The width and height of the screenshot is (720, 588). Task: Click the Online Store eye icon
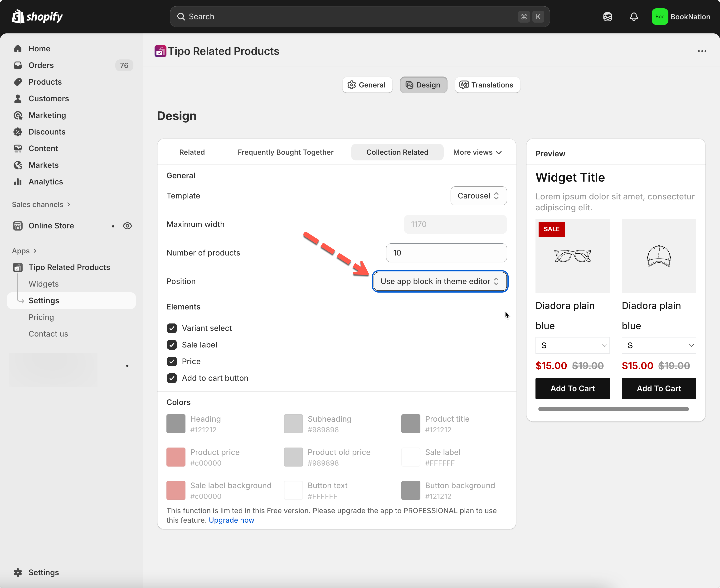pyautogui.click(x=127, y=226)
